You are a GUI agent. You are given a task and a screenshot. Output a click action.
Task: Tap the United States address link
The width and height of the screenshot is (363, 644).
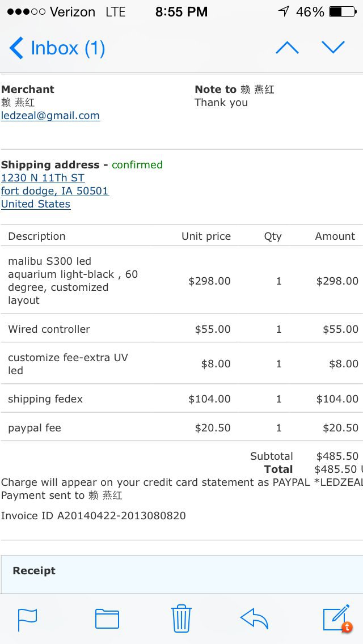(x=36, y=204)
